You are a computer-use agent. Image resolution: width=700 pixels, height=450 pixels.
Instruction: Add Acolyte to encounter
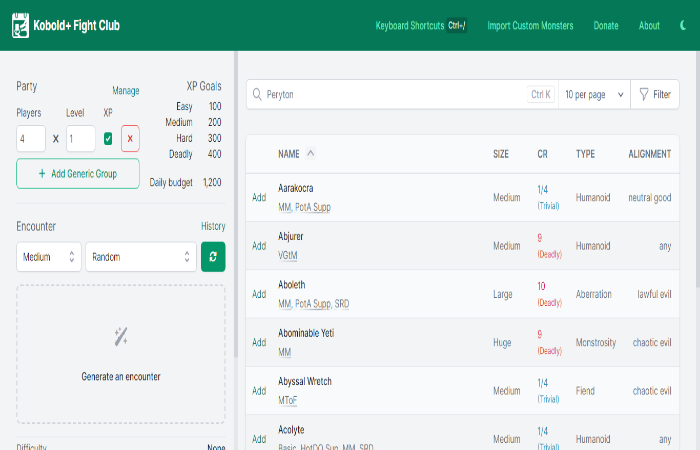tap(259, 439)
